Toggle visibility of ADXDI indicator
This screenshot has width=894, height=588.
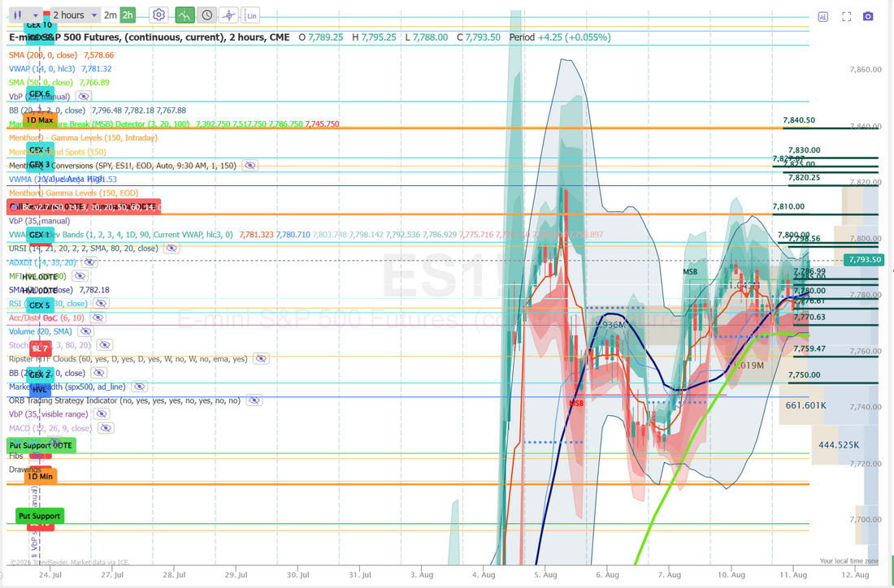89,262
